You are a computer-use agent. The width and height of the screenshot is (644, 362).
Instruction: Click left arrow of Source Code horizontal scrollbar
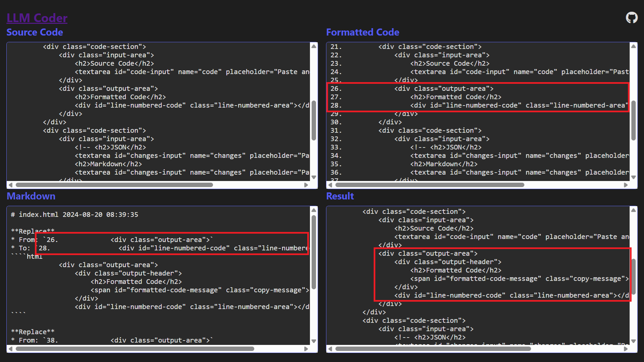coord(10,185)
